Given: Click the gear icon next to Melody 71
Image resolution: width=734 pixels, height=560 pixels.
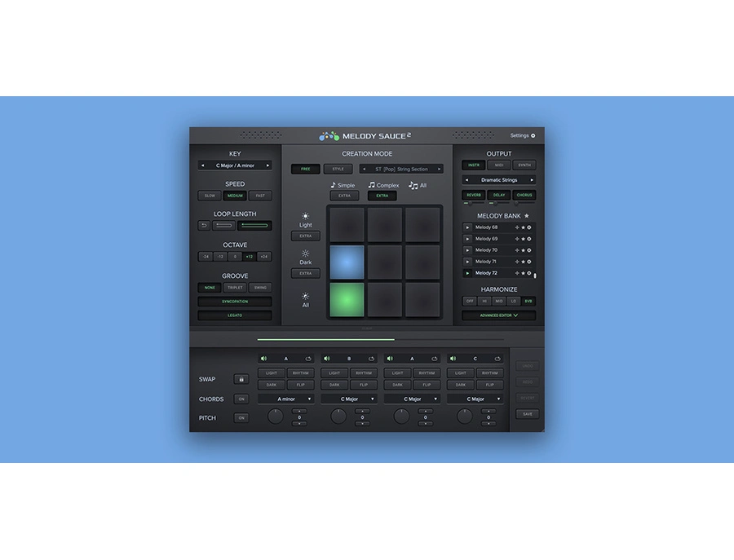Looking at the screenshot, I should point(528,262).
